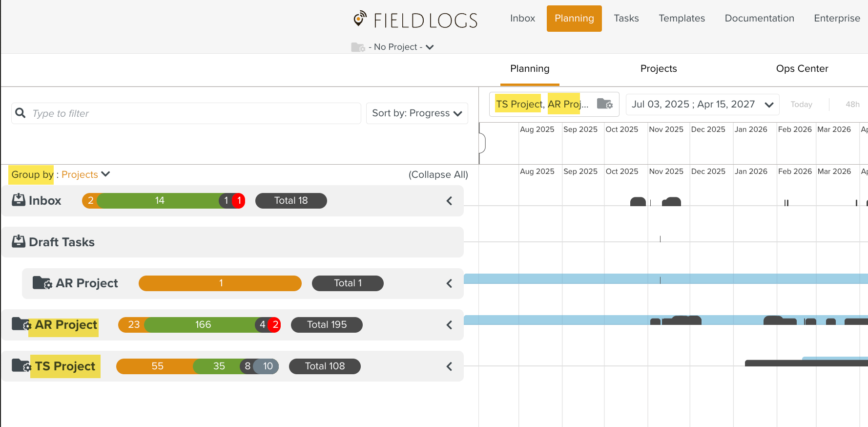This screenshot has width=868, height=427.
Task: Toggle the TS Project row chevron
Action: click(x=449, y=366)
